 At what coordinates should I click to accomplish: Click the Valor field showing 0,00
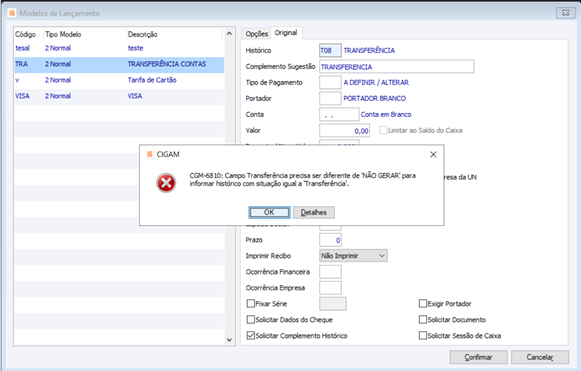(344, 130)
